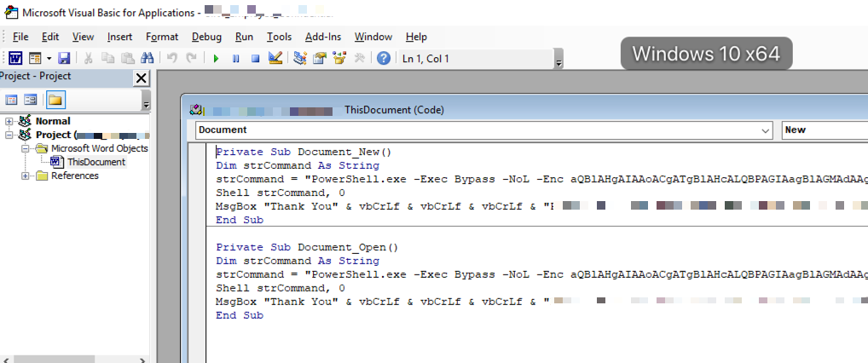Open the Add-Ins menu
Screen dimensions: 868x363
coord(323,37)
